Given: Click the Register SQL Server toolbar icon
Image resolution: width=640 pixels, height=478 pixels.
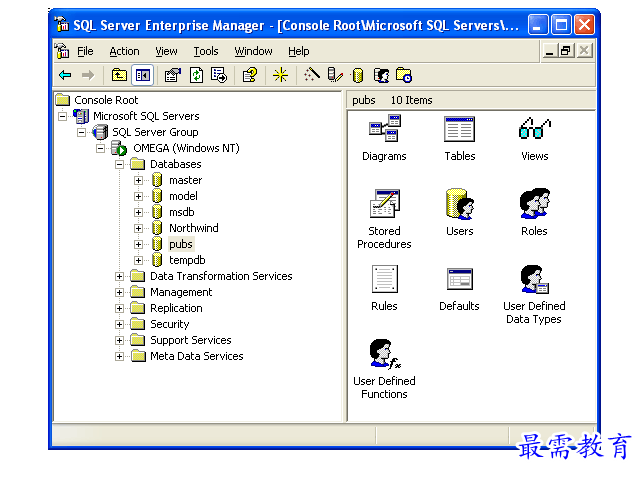Looking at the screenshot, I should (x=335, y=75).
